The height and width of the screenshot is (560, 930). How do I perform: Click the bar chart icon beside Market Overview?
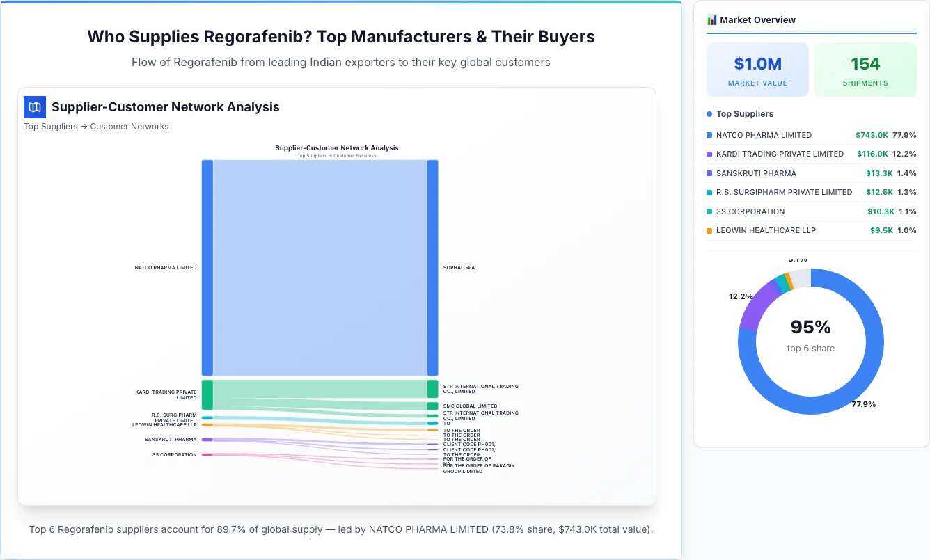coord(711,19)
